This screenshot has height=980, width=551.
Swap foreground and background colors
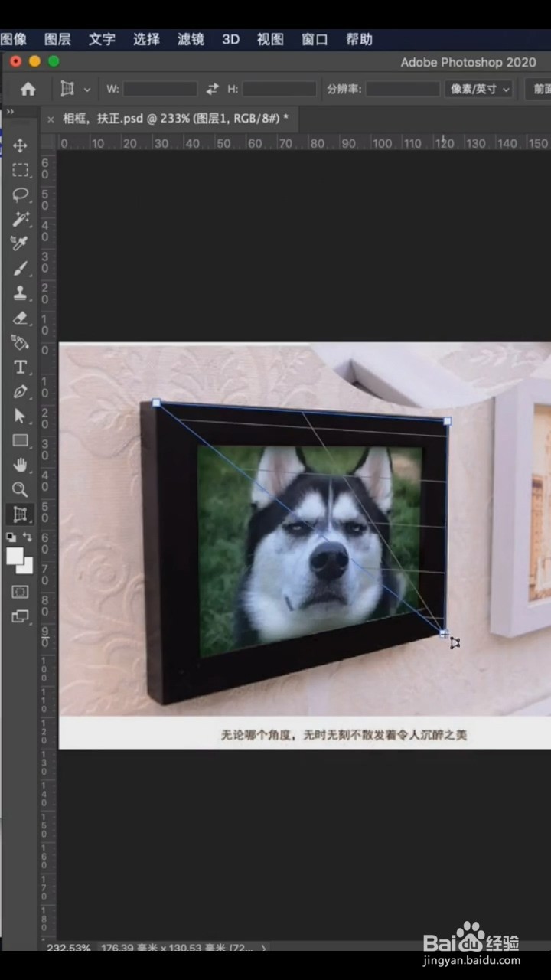[28, 537]
